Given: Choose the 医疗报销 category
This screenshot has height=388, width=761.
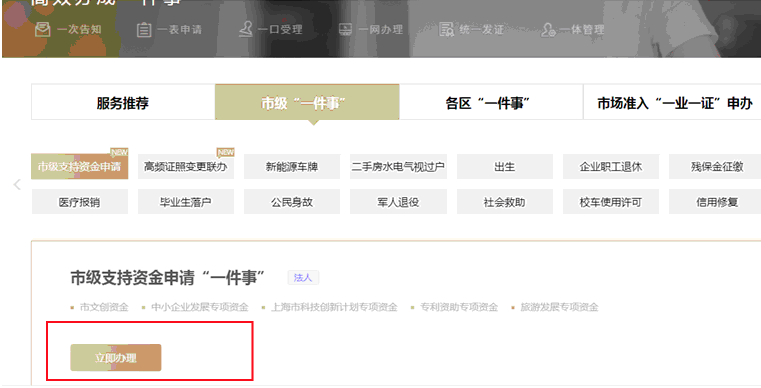Looking at the screenshot, I should coord(80,202).
